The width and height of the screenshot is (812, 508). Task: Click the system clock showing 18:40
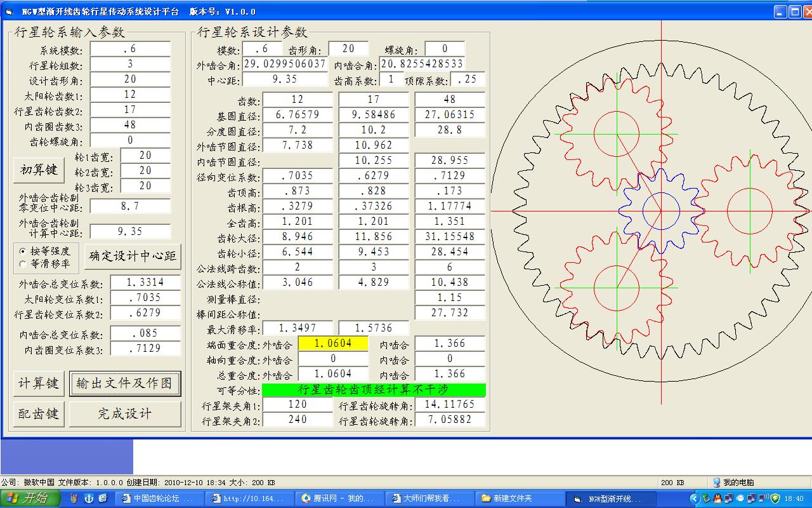point(794,499)
